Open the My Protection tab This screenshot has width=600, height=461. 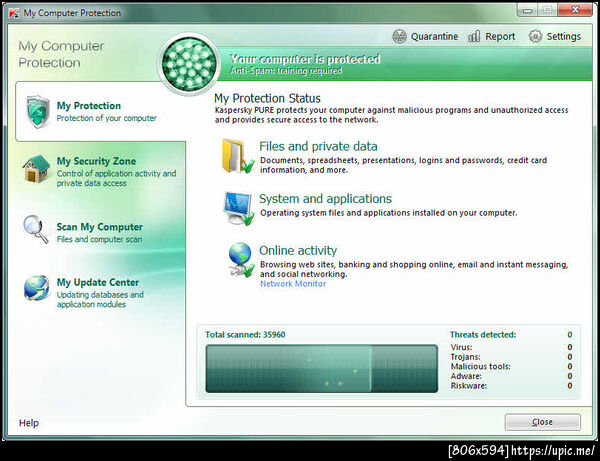[100, 111]
